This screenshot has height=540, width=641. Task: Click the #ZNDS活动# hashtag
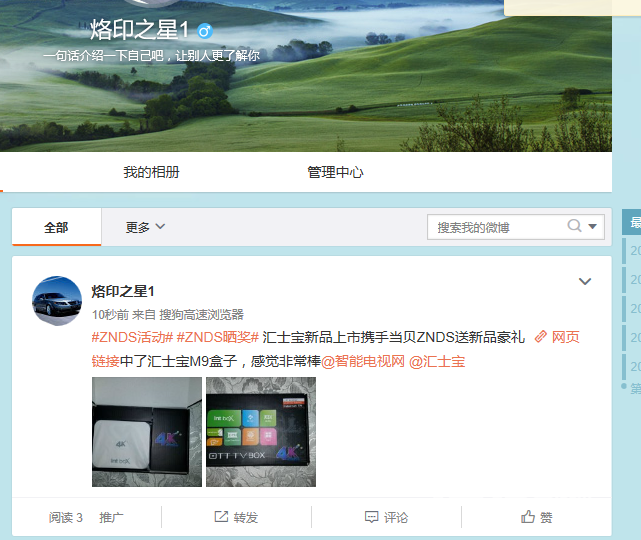(x=132, y=337)
